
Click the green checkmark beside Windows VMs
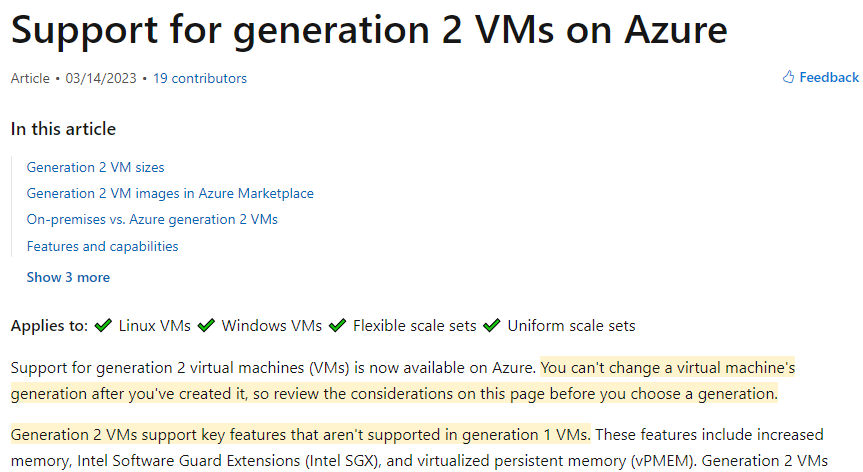tap(206, 326)
